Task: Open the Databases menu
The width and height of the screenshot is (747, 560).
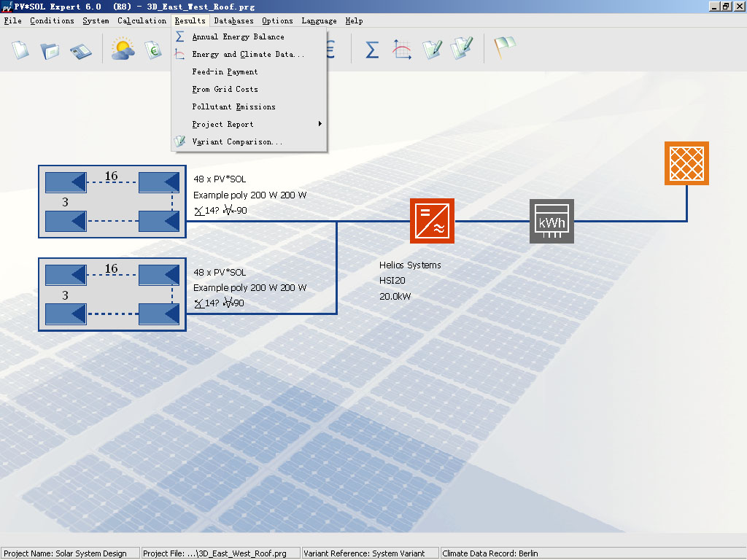Action: (x=233, y=20)
